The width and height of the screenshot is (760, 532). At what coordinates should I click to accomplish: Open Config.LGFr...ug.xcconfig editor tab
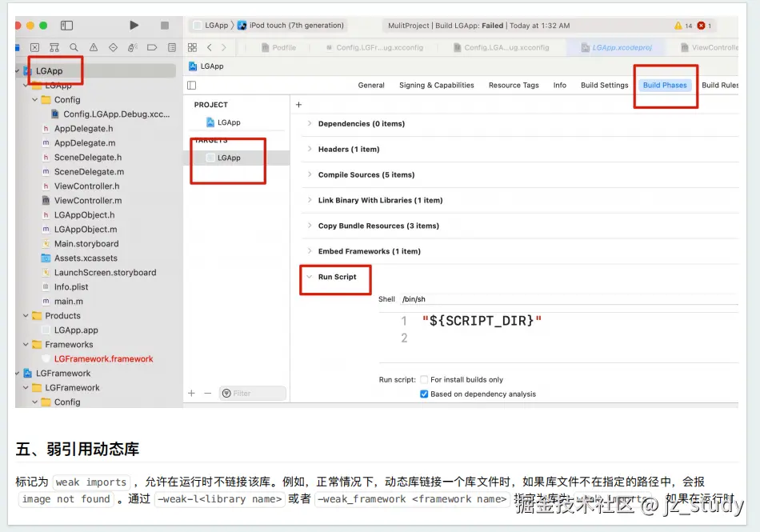click(x=374, y=47)
